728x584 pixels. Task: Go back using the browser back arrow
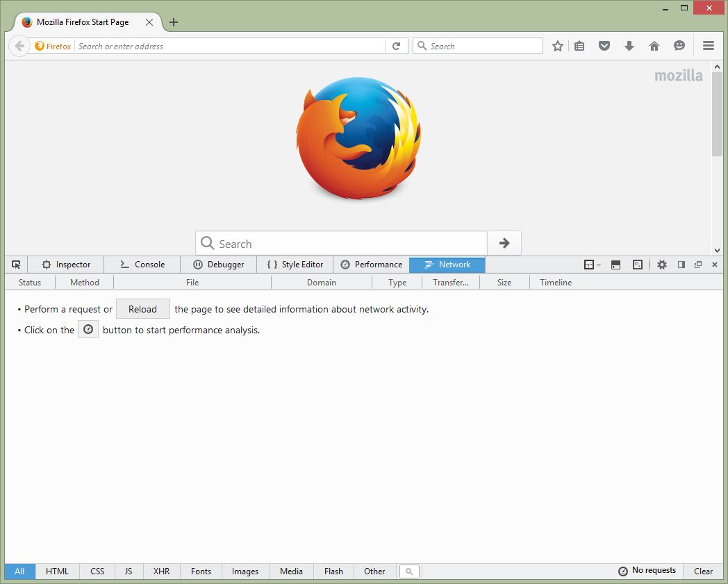click(19, 46)
